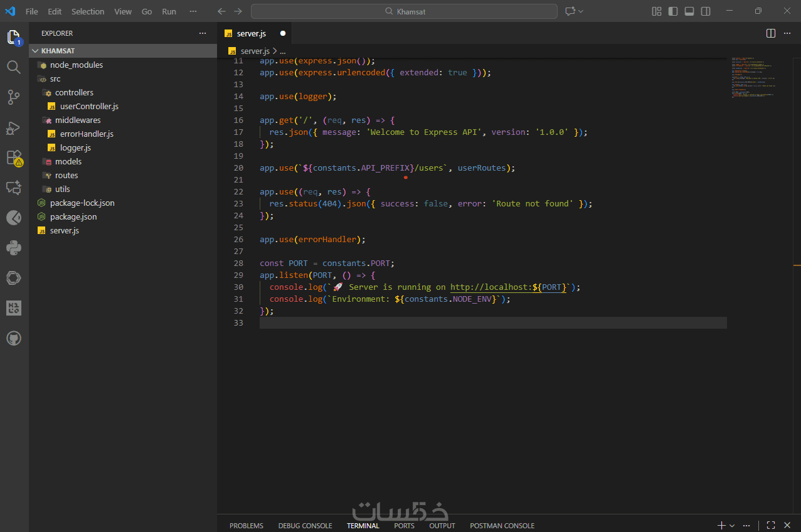Open the new terminal launch profile dropdown

coord(732,526)
